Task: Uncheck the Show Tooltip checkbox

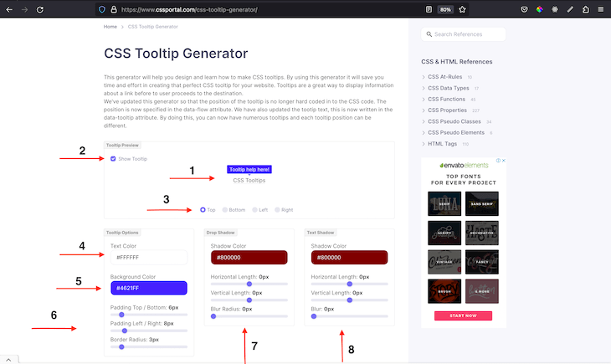Action: click(x=114, y=158)
